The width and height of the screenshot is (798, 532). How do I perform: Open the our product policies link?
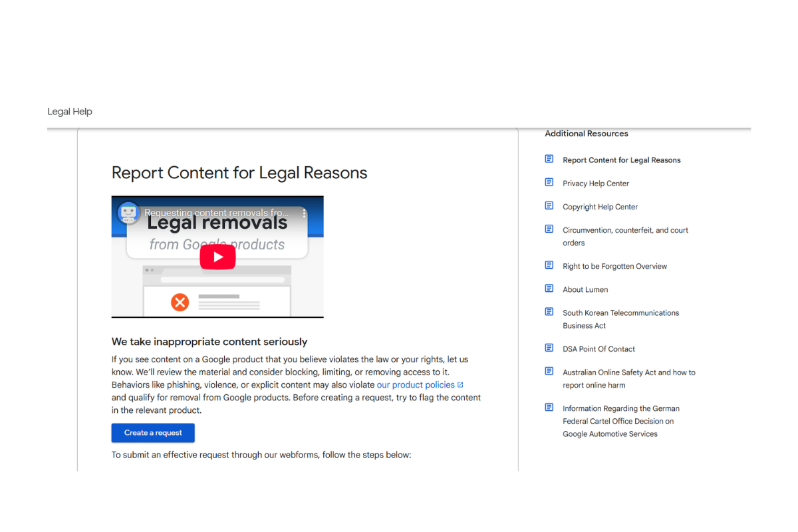[416, 385]
